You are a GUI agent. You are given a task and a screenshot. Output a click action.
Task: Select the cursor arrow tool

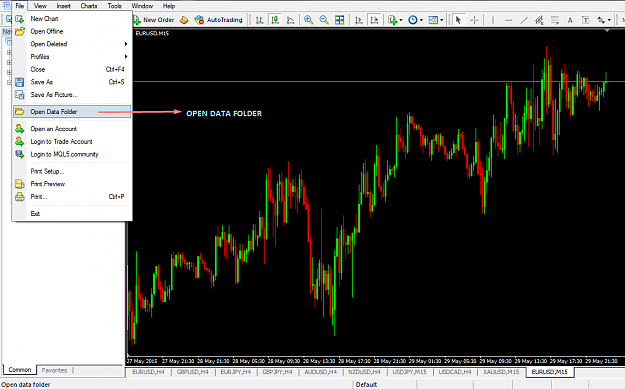[458, 20]
